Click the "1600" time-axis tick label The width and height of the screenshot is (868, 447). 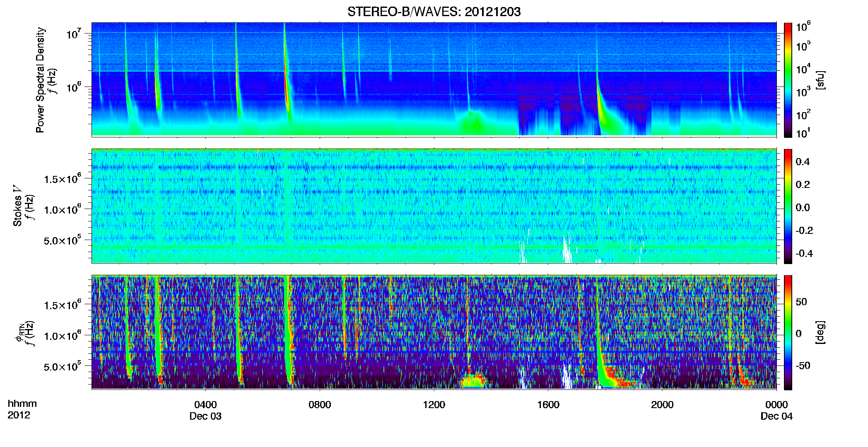(x=548, y=405)
